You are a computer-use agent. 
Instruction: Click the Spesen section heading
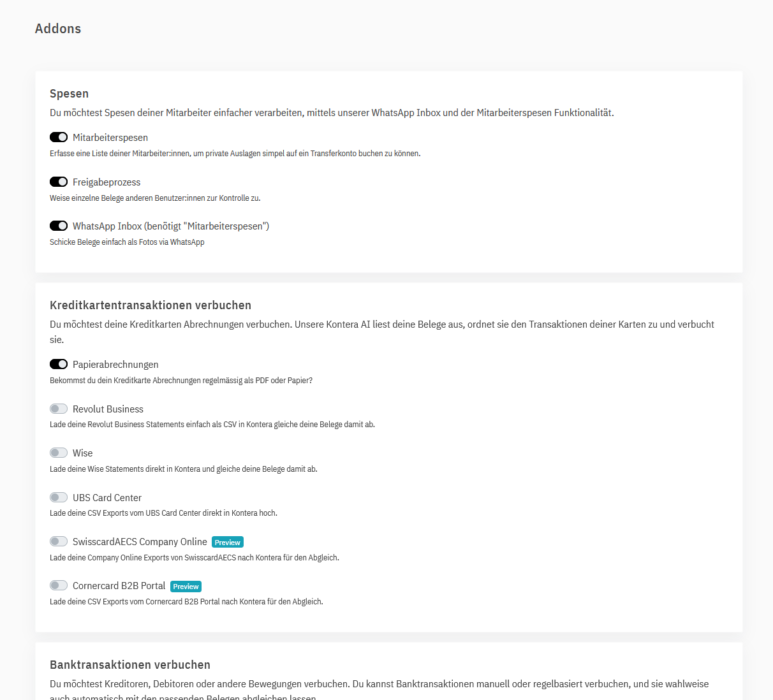69,94
